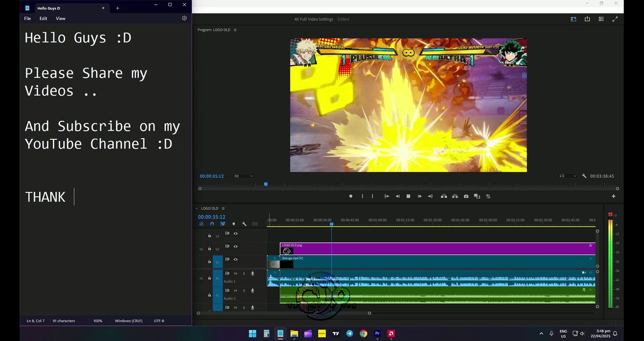Screen dimensions: 644x341
Task: Open Premiere workspaces icon in header
Action: pyautogui.click(x=573, y=19)
